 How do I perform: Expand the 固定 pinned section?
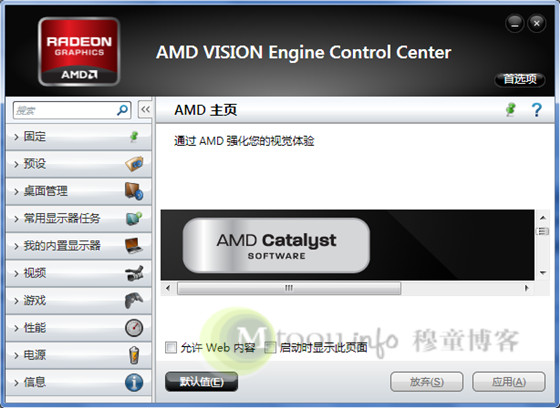coord(79,136)
